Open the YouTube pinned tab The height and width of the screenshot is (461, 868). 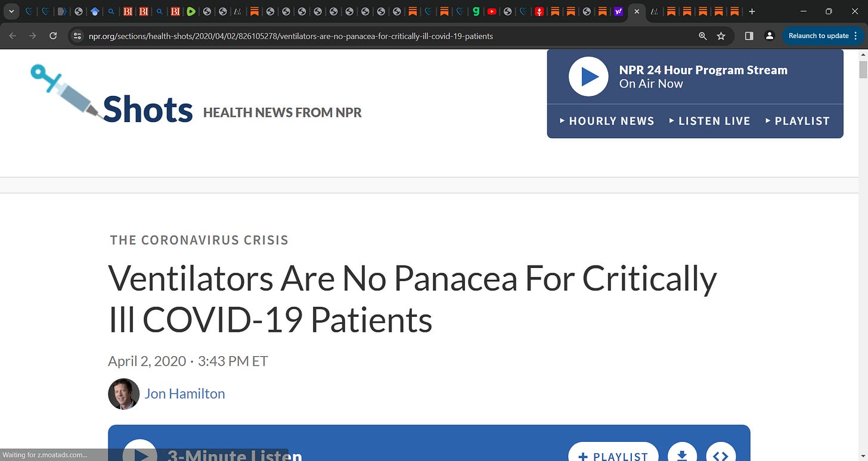coord(492,11)
